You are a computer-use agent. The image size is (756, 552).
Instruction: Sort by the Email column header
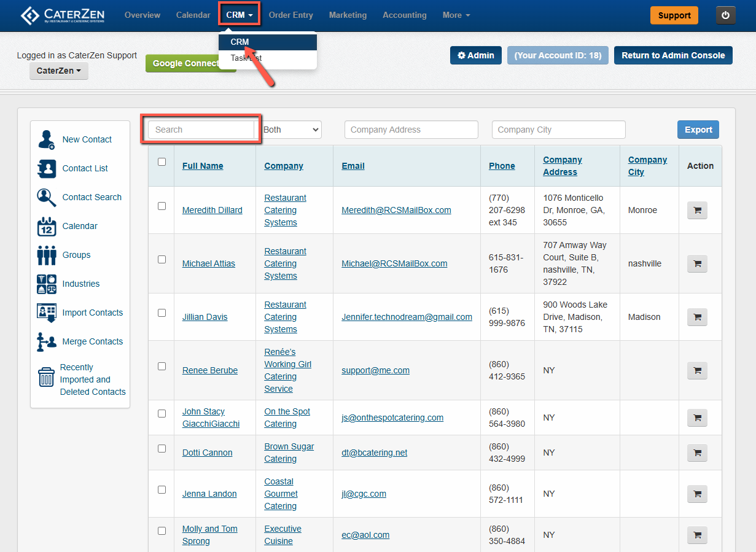(353, 166)
